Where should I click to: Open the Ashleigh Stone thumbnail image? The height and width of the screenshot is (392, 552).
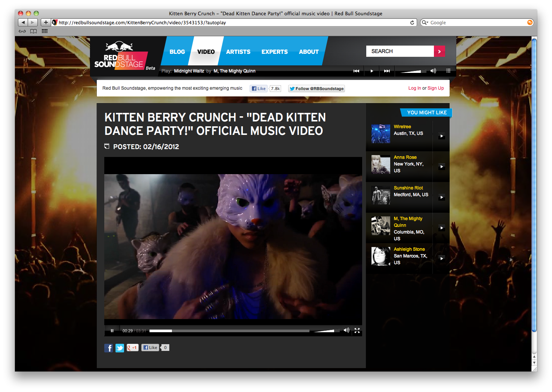[381, 256]
